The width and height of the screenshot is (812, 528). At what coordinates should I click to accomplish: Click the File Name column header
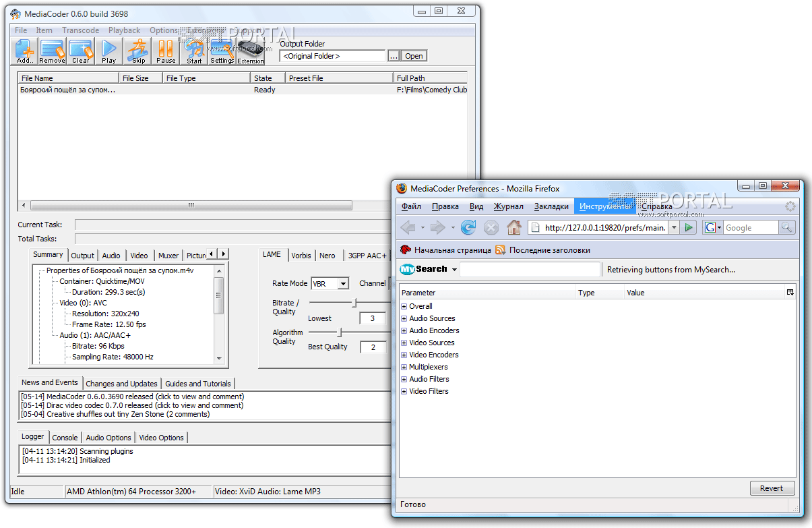point(69,78)
